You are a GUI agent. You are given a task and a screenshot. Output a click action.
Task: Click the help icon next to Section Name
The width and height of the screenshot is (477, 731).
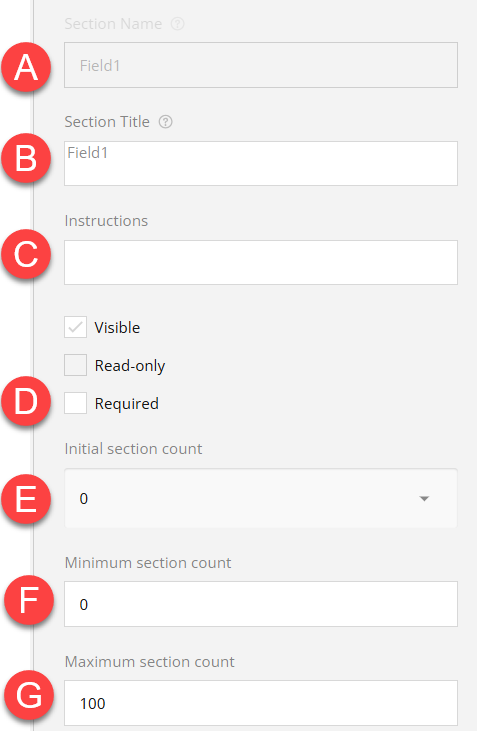click(x=177, y=24)
